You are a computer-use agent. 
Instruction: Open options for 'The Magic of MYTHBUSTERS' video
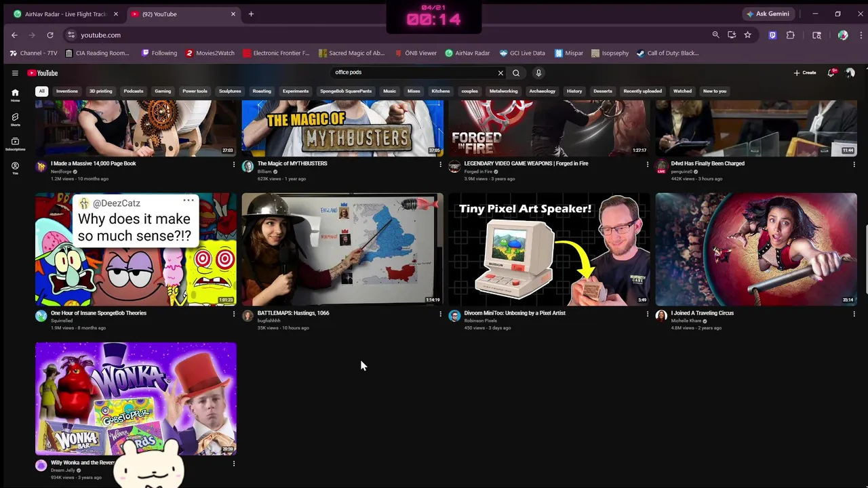tap(440, 164)
